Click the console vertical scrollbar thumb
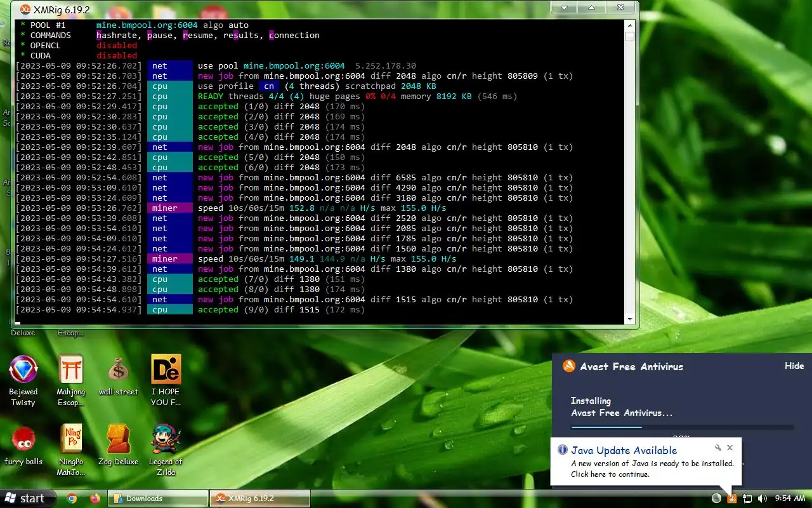This screenshot has width=812, height=508. [x=629, y=36]
